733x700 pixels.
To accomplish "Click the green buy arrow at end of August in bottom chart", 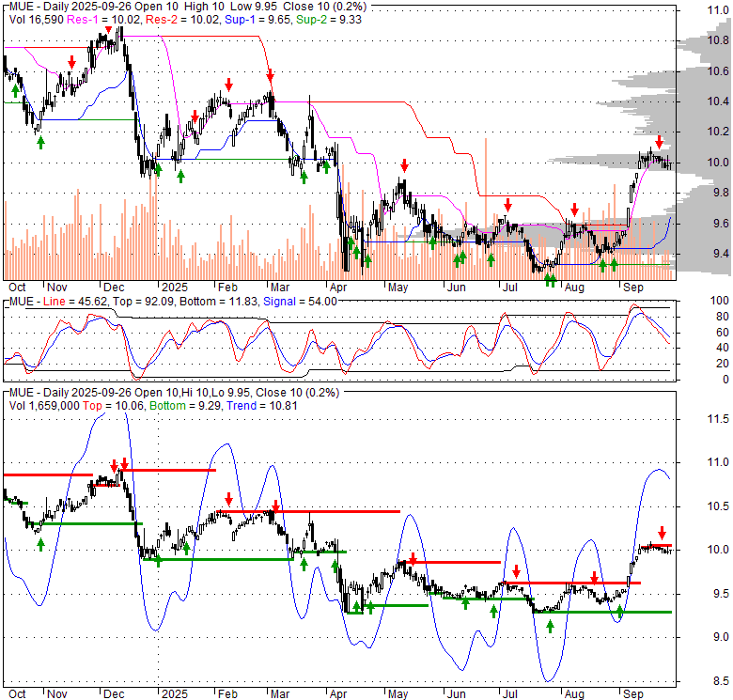I will click(620, 613).
